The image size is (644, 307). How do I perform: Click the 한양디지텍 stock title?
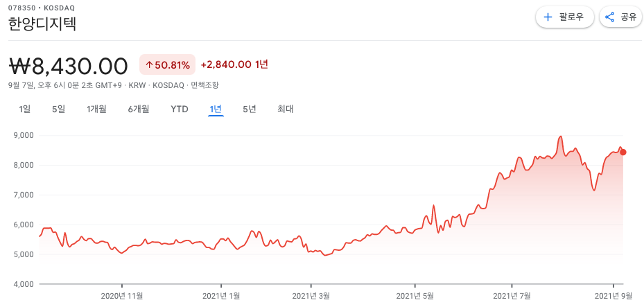42,24
